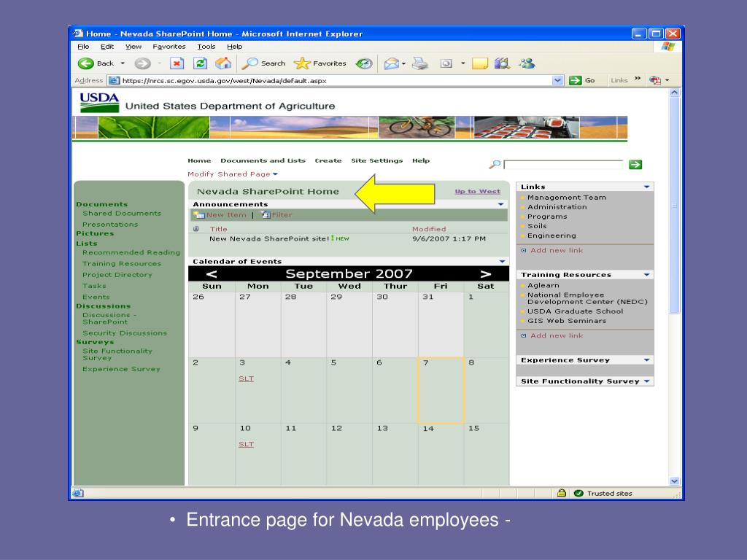The image size is (747, 560).
Task: Click the USDA logo
Action: (x=99, y=102)
